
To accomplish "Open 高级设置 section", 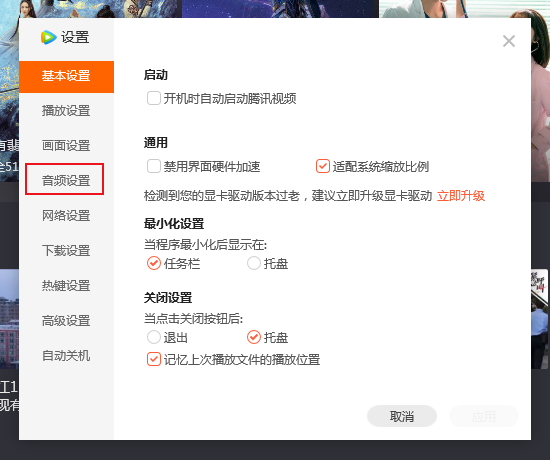I will [x=66, y=321].
